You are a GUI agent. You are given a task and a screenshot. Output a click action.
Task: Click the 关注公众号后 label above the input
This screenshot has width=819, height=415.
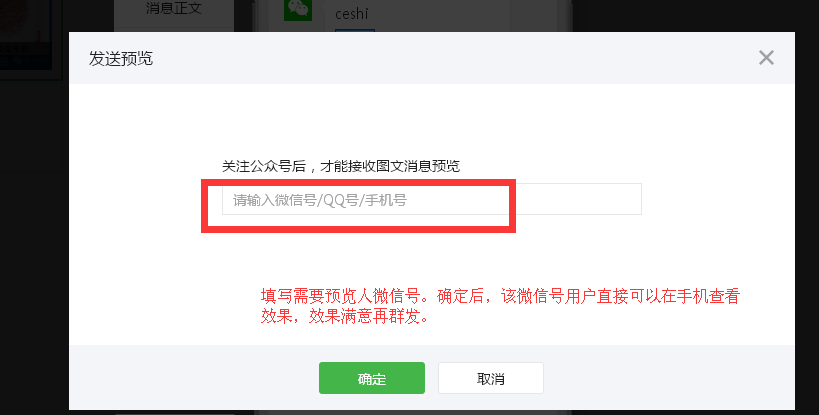(264, 166)
